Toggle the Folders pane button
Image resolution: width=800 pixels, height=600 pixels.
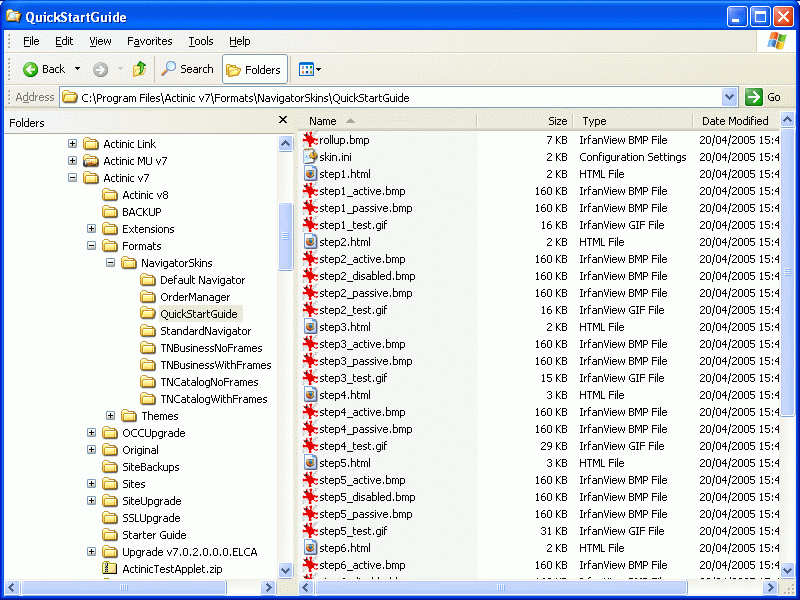[x=254, y=69]
